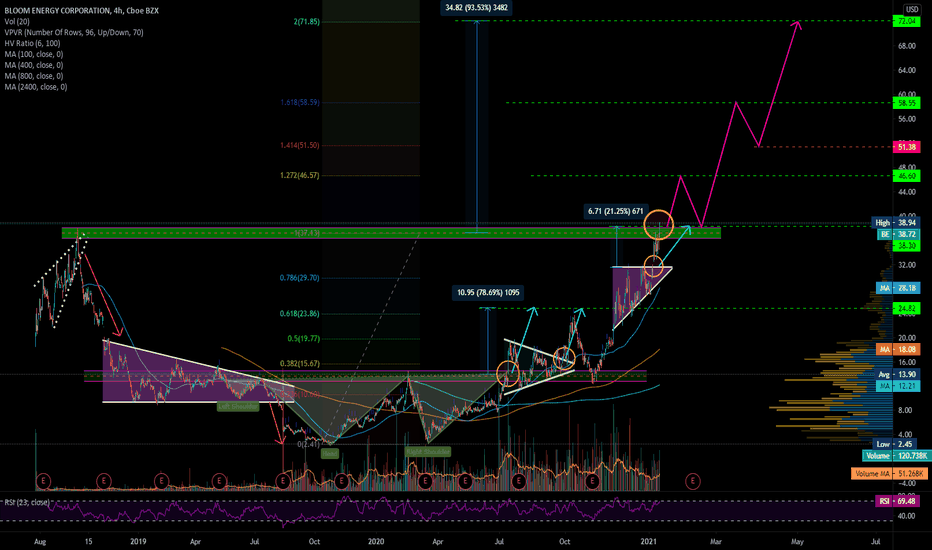
Task: Click the Volume MA 51.268K label
Action: click(890, 474)
